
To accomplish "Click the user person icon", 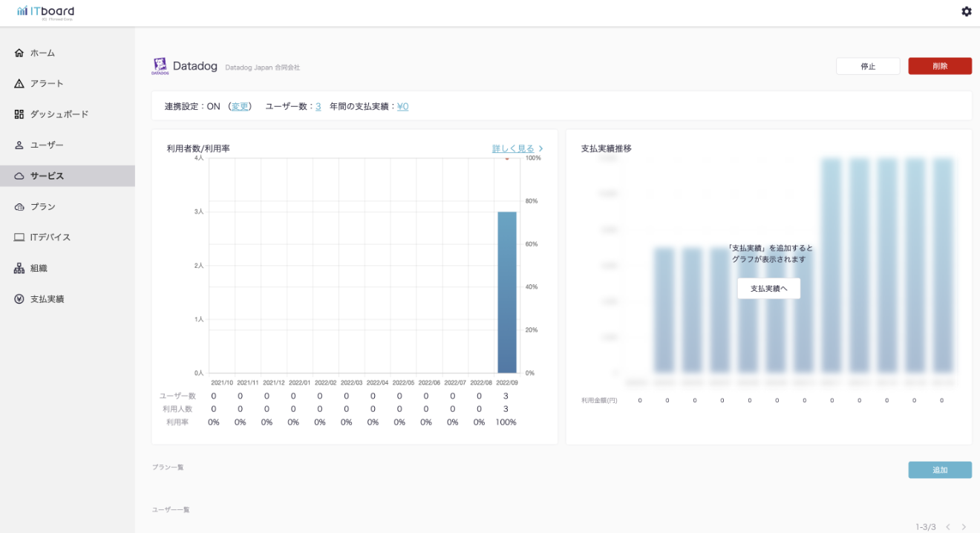I will point(19,145).
